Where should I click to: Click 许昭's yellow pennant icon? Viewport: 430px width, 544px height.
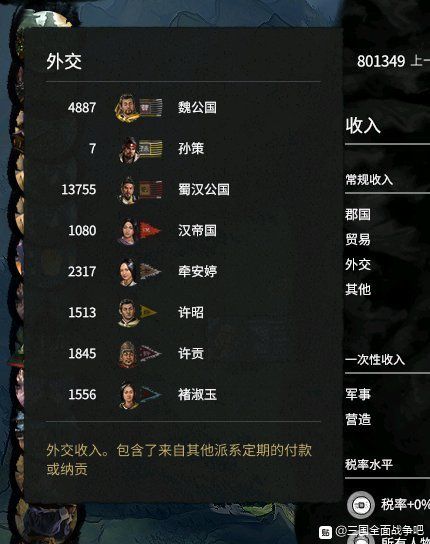click(x=149, y=312)
